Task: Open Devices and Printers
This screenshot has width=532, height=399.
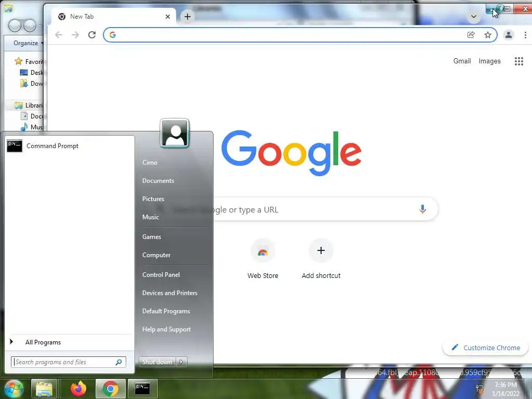Action: click(x=170, y=293)
